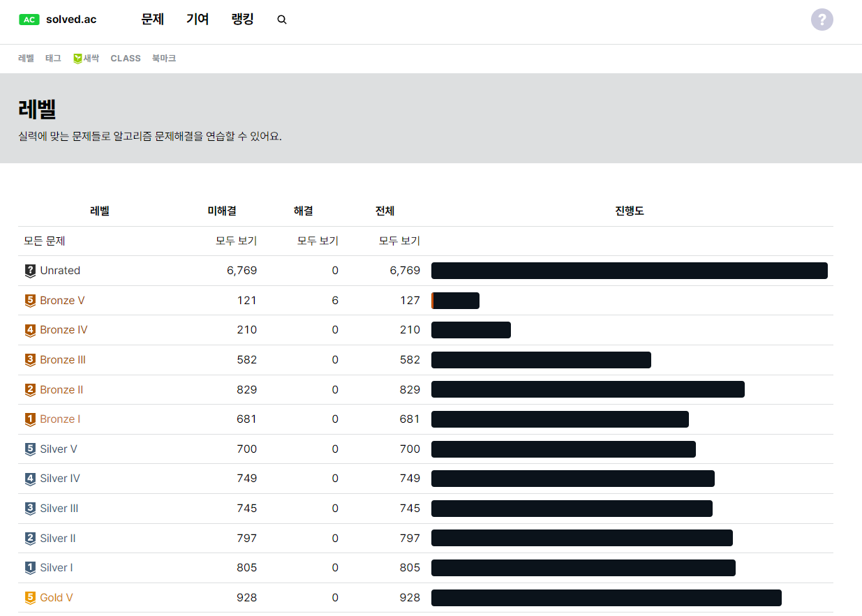Open the 랭킹 menu item
The width and height of the screenshot is (862, 616).
pos(242,20)
